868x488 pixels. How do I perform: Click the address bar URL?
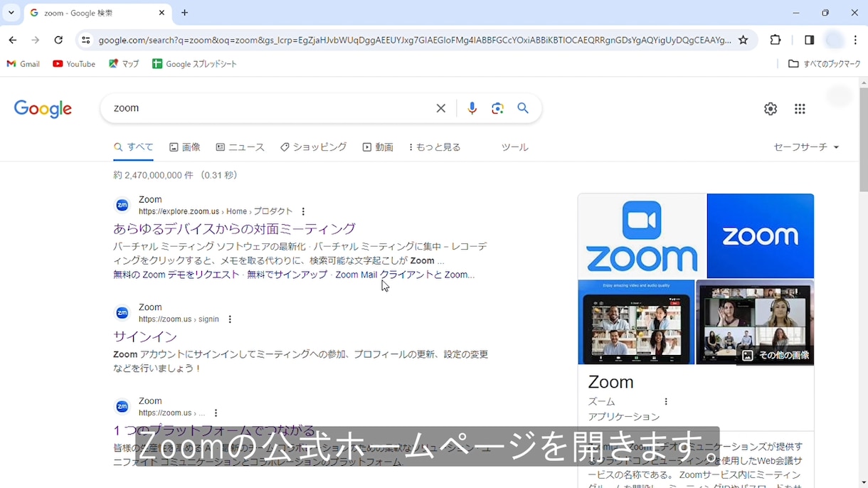point(415,41)
